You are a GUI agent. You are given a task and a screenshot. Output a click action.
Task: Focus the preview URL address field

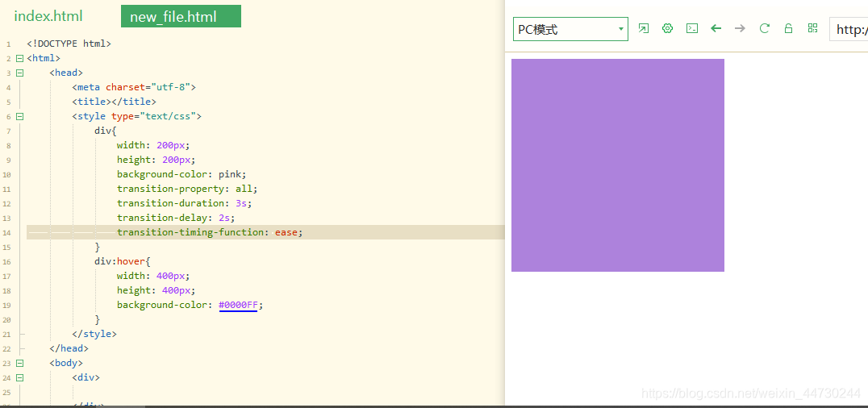click(849, 29)
